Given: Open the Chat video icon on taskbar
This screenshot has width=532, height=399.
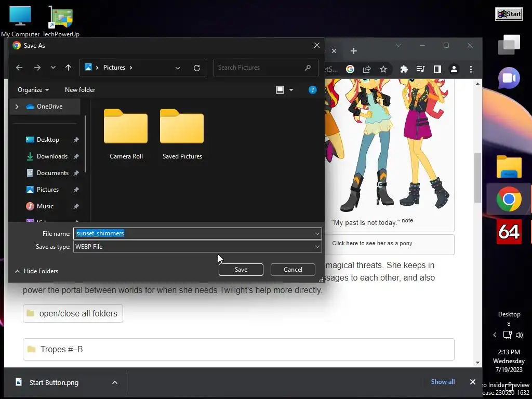Looking at the screenshot, I should (509, 78).
